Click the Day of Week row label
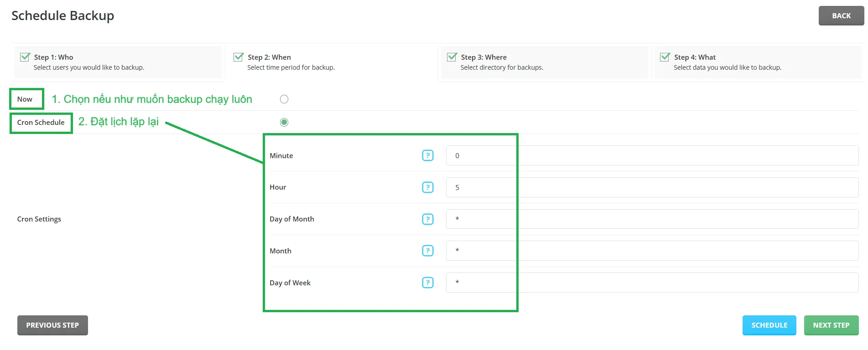 tap(290, 283)
